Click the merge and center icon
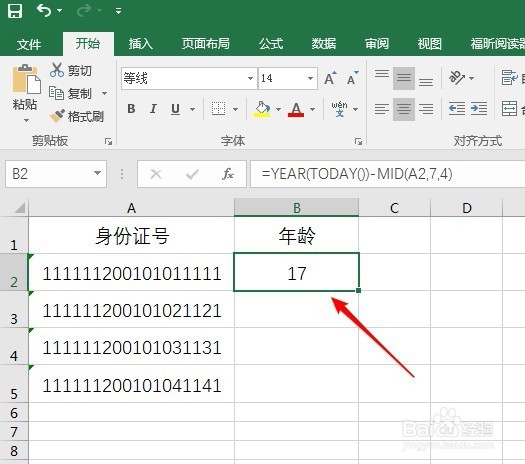This screenshot has width=525, height=464. [509, 109]
